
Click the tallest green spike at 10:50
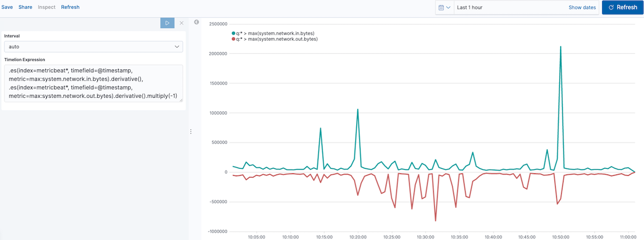pos(560,47)
